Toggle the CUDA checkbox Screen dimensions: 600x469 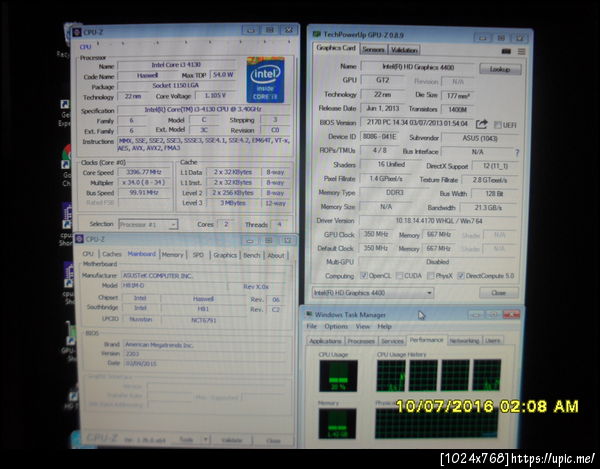pos(399,275)
